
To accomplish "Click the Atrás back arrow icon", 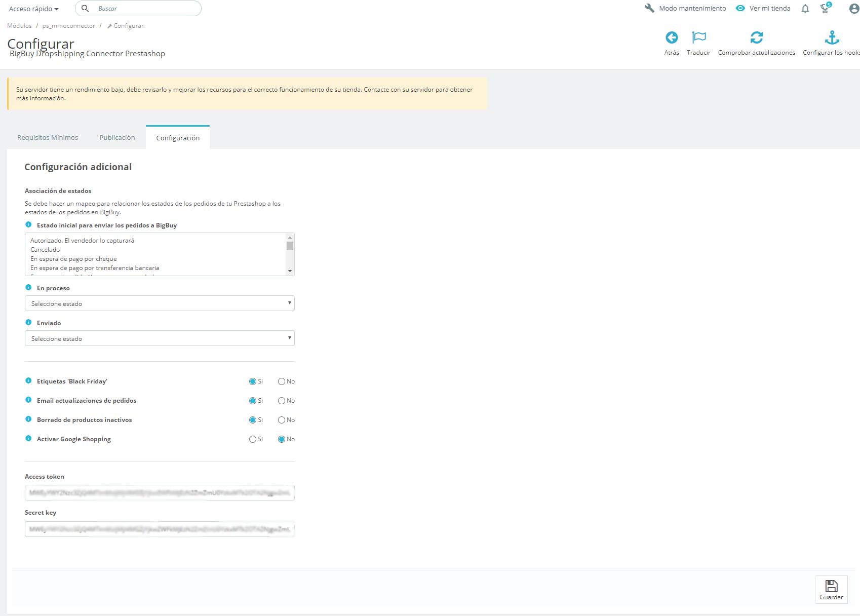I will [x=672, y=37].
